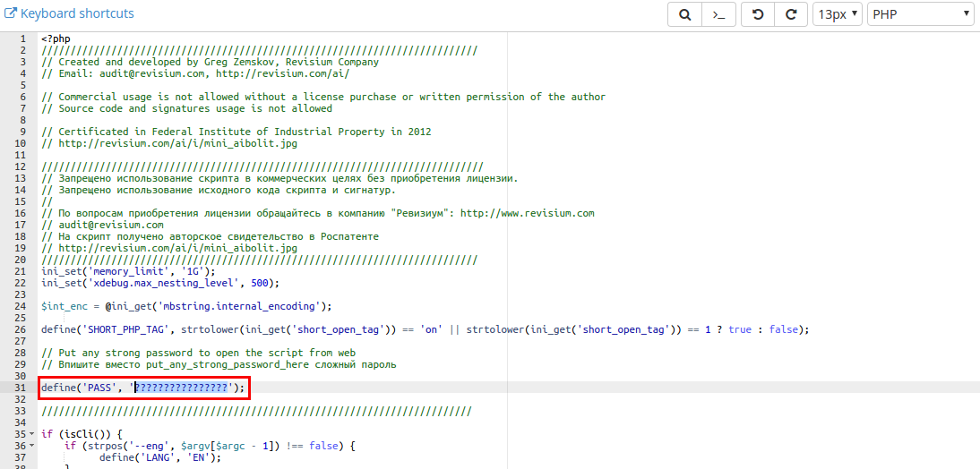Click line number 31 in the gutter
The height and width of the screenshot is (469, 980).
point(19,388)
